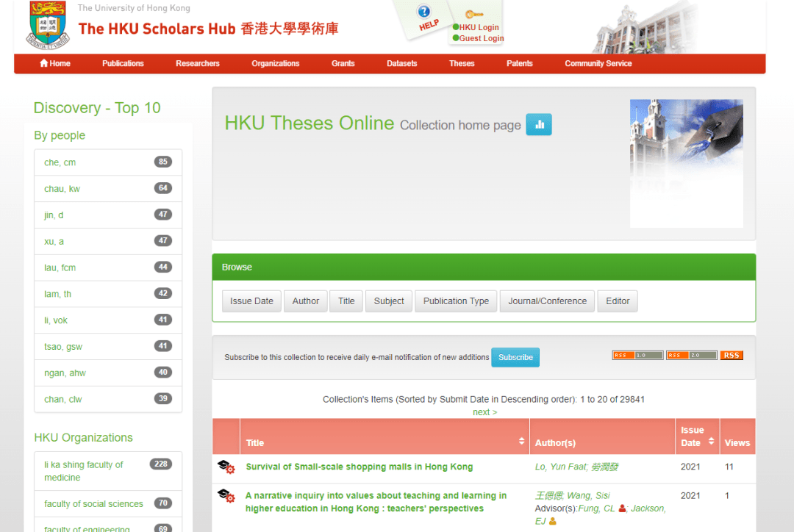Open the RSS 1.0 feed badge
The height and width of the screenshot is (532, 794).
click(637, 356)
